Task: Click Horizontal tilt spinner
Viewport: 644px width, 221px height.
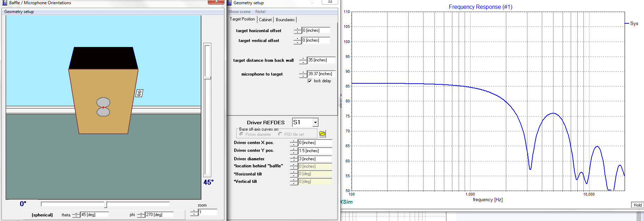Action: coord(294,174)
